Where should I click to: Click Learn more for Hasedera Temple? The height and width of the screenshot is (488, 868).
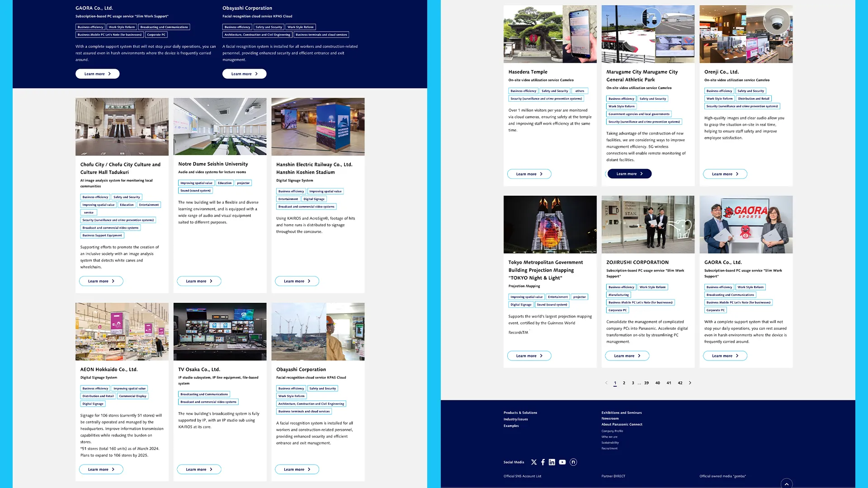529,174
